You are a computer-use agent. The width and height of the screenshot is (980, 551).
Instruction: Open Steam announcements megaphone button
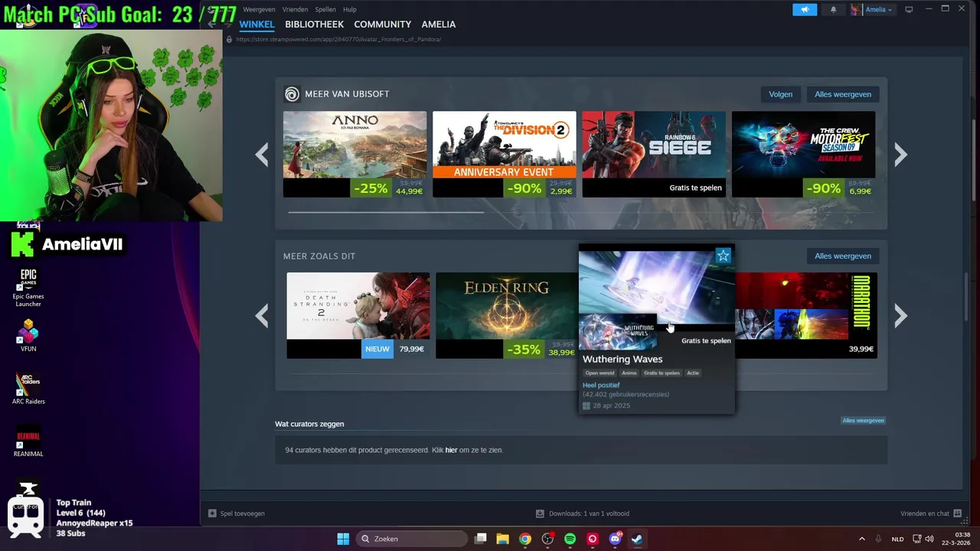pyautogui.click(x=804, y=9)
